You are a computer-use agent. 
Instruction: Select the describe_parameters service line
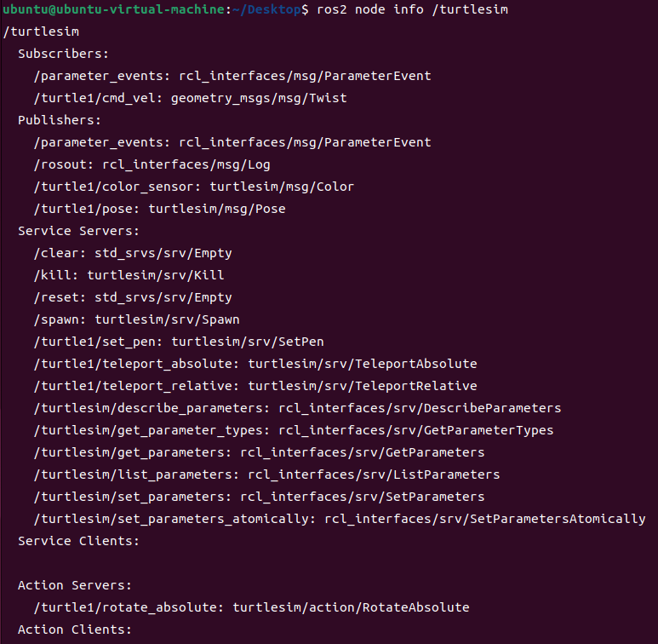(x=298, y=409)
